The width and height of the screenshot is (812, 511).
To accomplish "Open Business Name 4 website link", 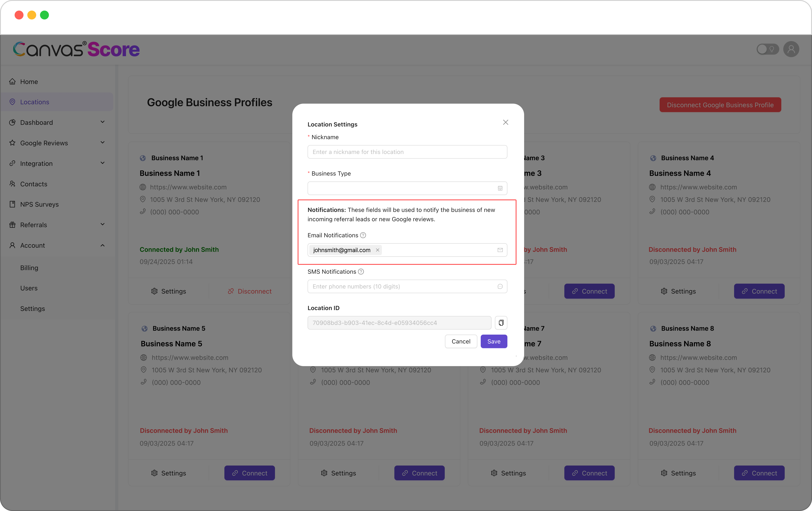I will tap(698, 187).
